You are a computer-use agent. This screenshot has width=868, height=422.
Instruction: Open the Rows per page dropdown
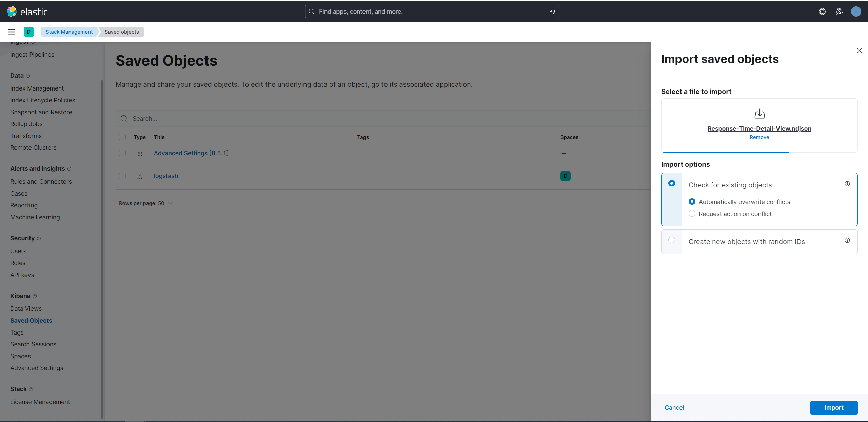(146, 203)
